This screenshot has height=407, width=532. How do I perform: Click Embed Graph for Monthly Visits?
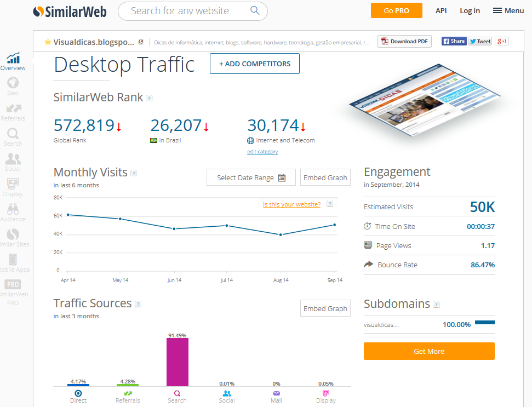click(x=325, y=177)
